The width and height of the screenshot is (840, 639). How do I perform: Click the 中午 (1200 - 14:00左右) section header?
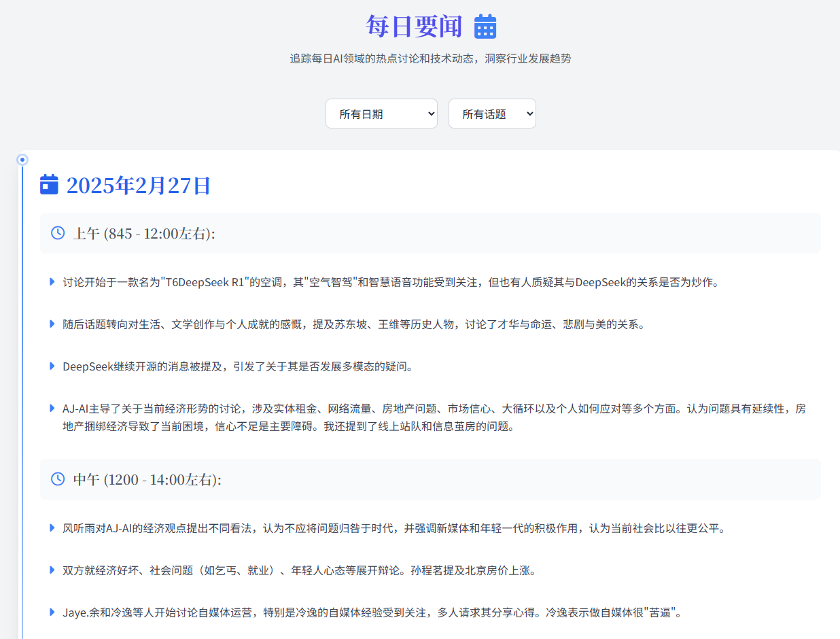[x=430, y=479]
